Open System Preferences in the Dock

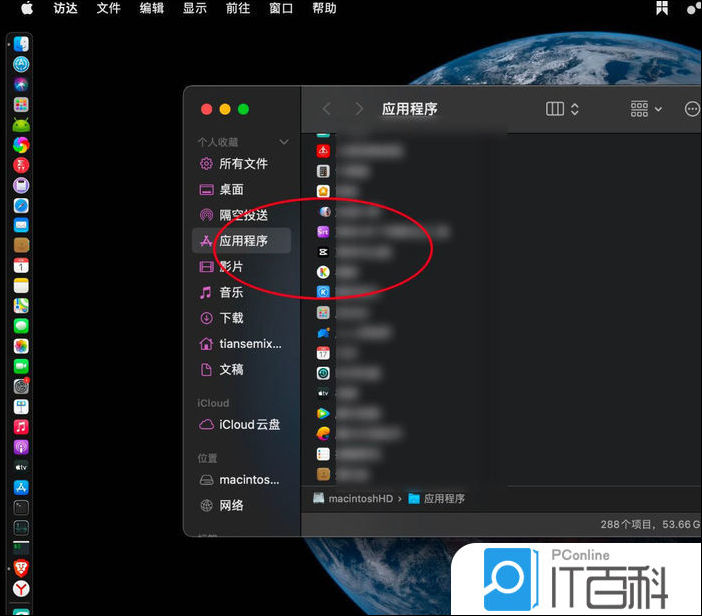point(21,386)
